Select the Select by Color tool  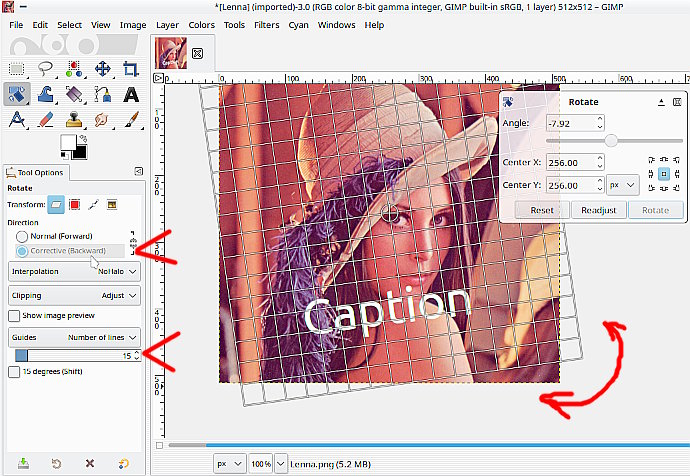click(x=74, y=69)
